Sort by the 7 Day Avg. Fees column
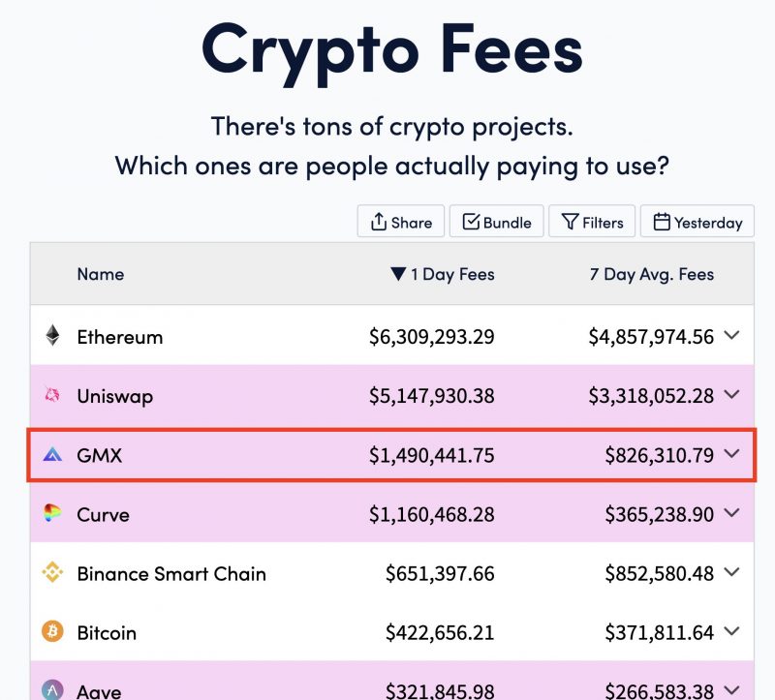 pyautogui.click(x=652, y=274)
